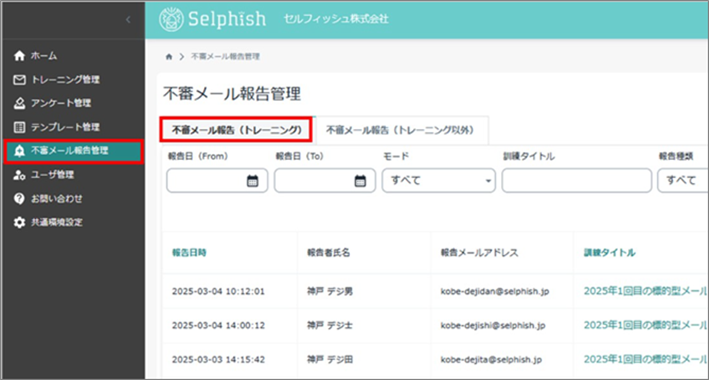
Task: Open ユーザ管理 via its user icon
Action: click(x=19, y=175)
